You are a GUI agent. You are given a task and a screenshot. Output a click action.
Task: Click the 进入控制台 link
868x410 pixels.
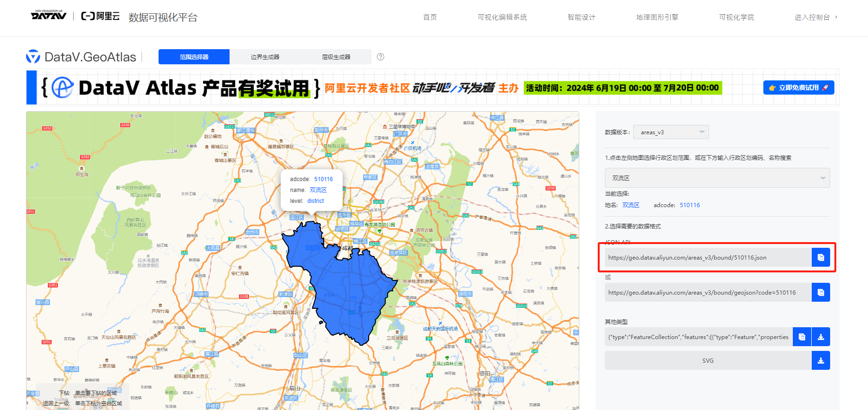click(812, 17)
